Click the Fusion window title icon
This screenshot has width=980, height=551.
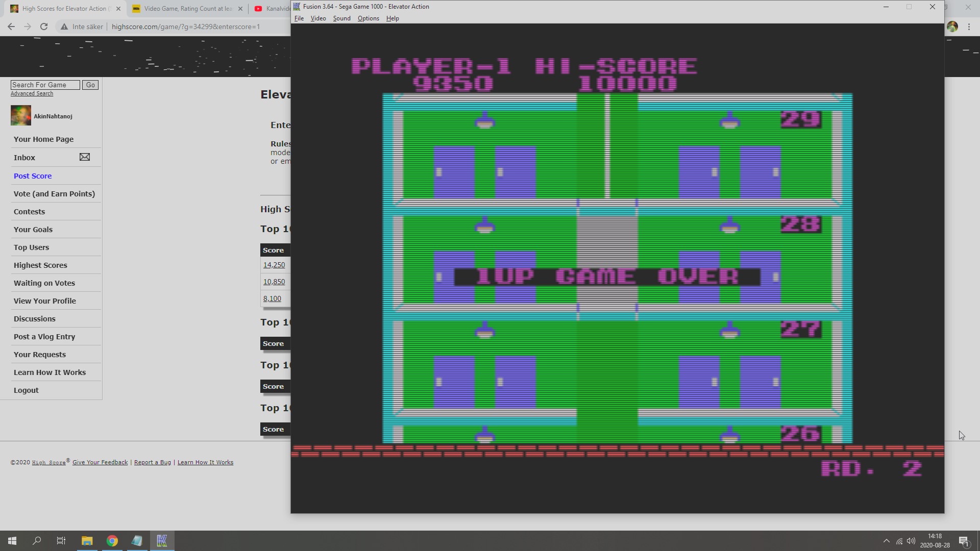297,7
